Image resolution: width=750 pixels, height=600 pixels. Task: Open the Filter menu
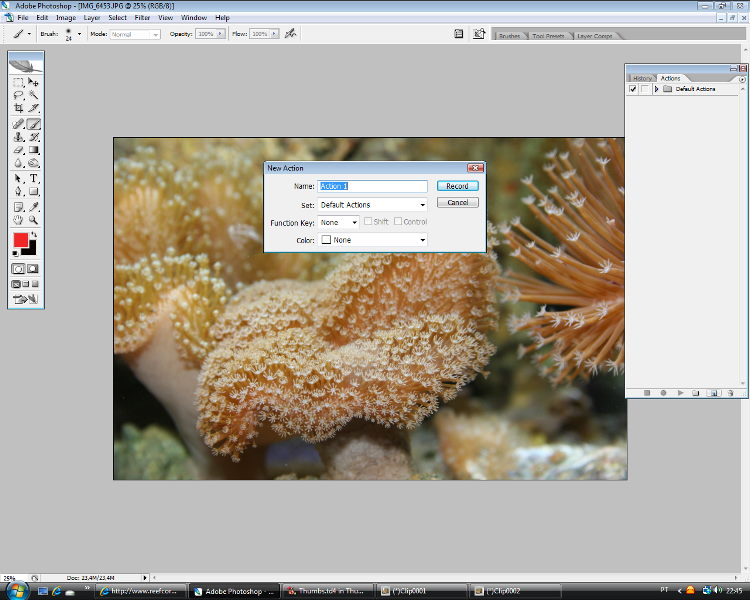(x=142, y=18)
